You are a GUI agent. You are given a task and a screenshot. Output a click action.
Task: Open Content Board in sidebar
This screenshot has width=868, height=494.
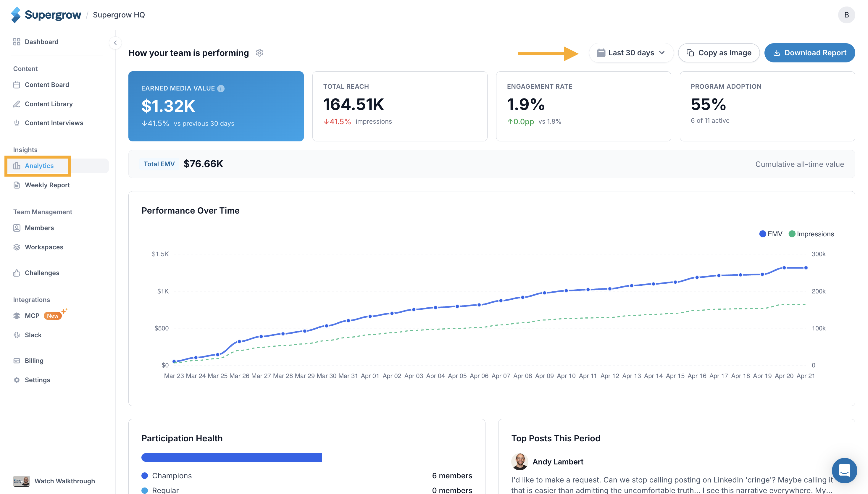pyautogui.click(x=47, y=85)
